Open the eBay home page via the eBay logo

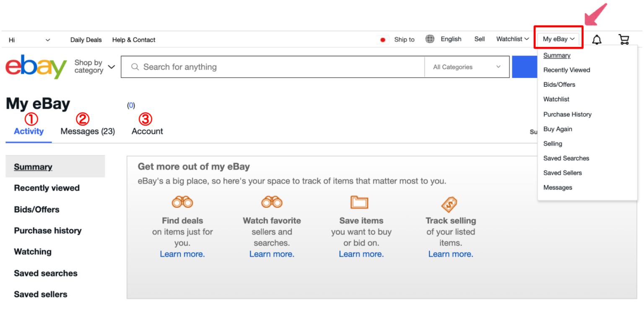tap(36, 66)
